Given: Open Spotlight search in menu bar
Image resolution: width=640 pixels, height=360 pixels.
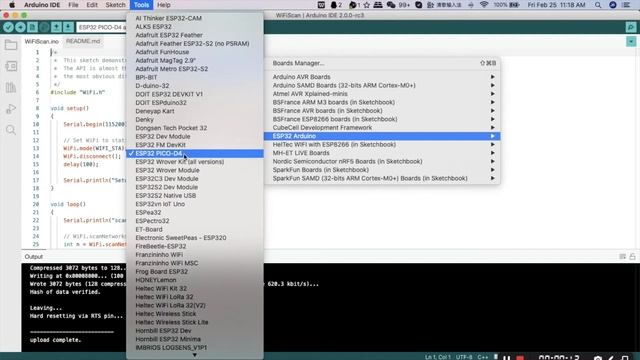Looking at the screenshot, I should pyautogui.click(x=598, y=5).
